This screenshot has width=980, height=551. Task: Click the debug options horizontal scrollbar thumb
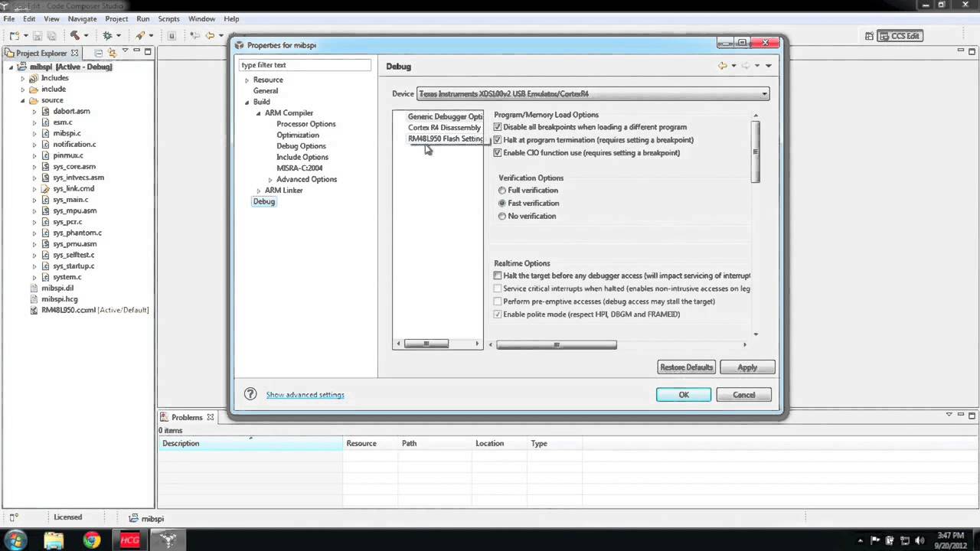click(x=557, y=344)
